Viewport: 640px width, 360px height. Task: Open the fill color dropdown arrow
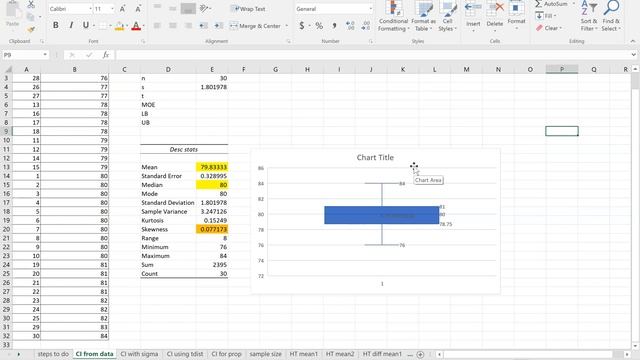coord(127,26)
